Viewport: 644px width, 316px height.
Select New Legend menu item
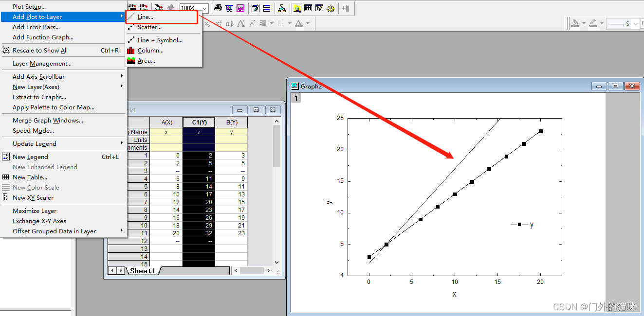(63, 157)
